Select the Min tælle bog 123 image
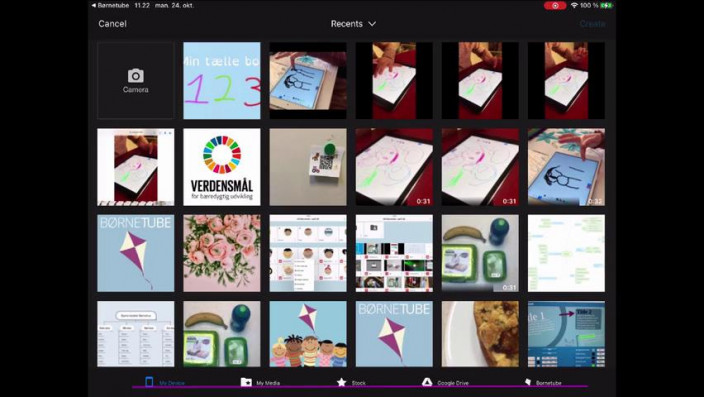The image size is (704, 397). pos(222,80)
